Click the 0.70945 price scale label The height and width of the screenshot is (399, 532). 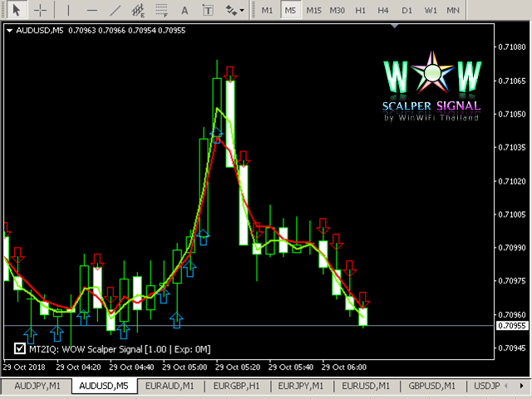pyautogui.click(x=512, y=348)
